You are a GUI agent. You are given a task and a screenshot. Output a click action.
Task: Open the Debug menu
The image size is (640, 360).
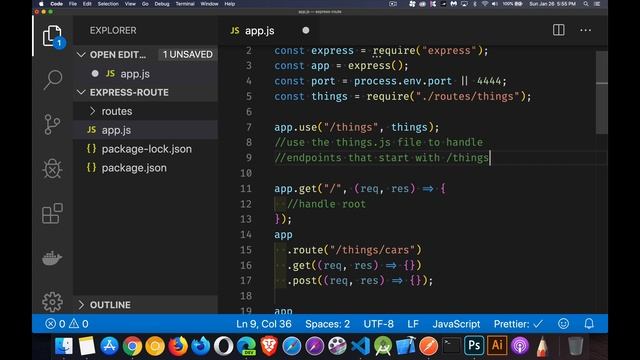point(162,4)
